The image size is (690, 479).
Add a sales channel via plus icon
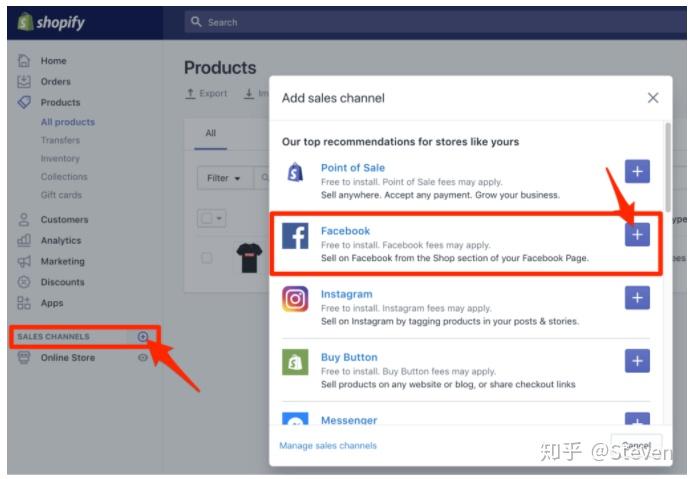[143, 336]
